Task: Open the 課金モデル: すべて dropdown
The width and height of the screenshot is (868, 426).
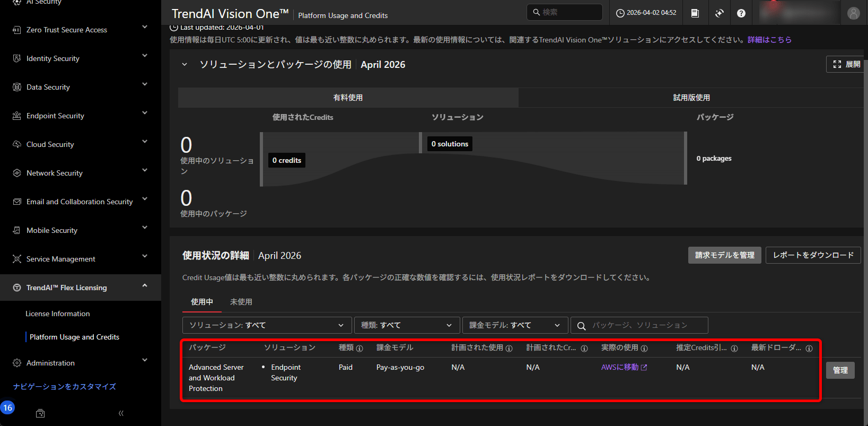Action: click(x=515, y=325)
